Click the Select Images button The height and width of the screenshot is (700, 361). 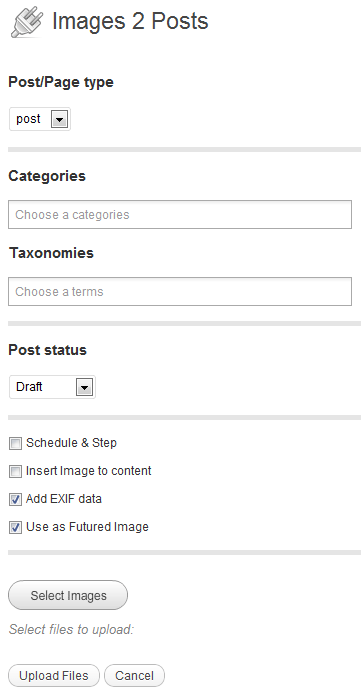68,595
